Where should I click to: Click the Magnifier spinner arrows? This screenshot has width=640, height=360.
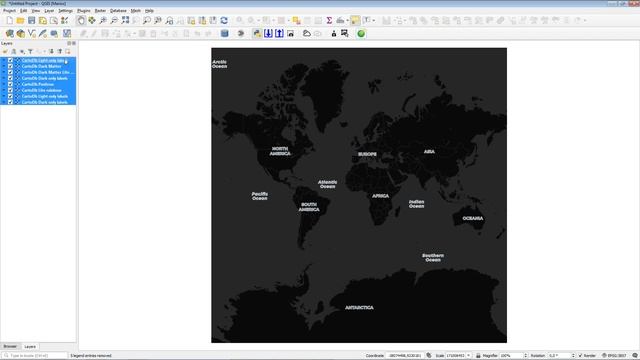click(x=525, y=356)
